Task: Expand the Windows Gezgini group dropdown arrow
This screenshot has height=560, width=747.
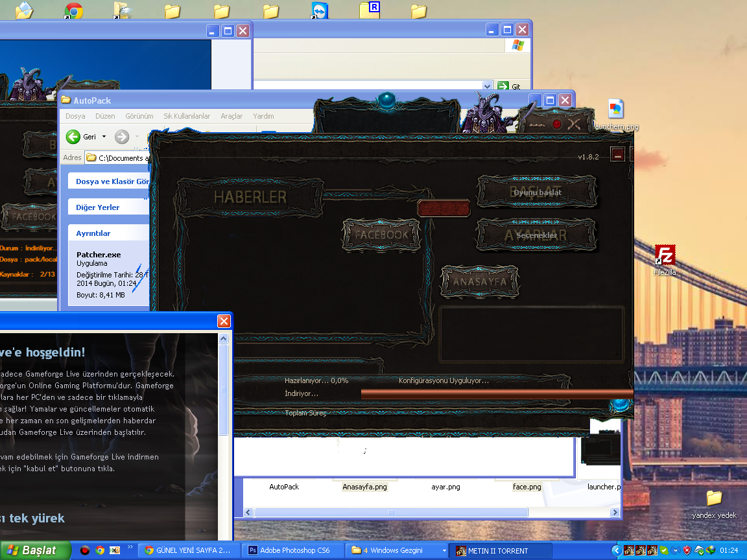Action: click(444, 550)
